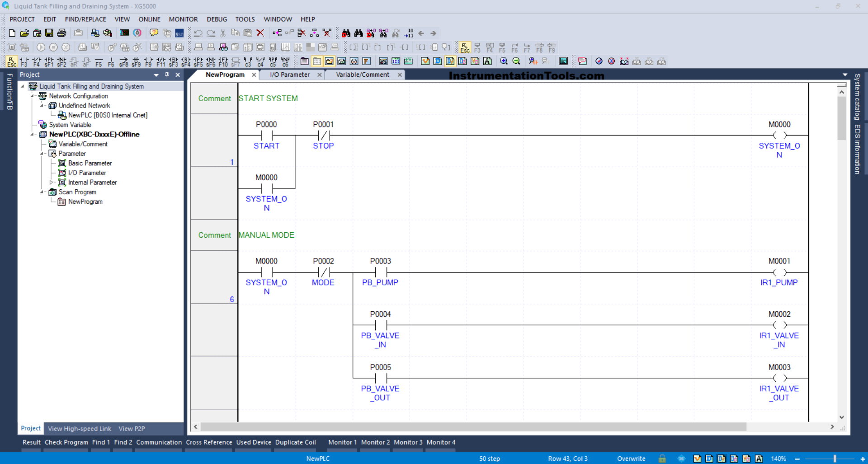Select the M0001 IR1_PUMP output coil

pos(779,272)
